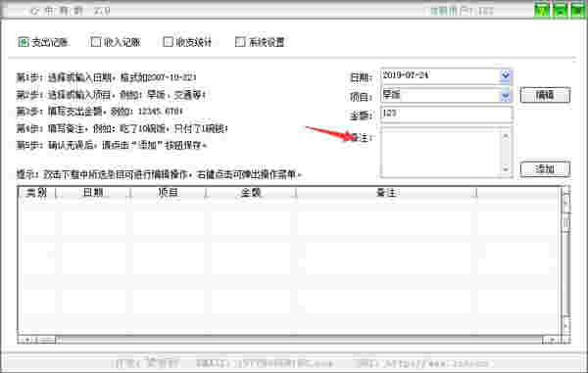Click the 金额 amount input field
Screen dimensions: 588x373
[x=446, y=115]
